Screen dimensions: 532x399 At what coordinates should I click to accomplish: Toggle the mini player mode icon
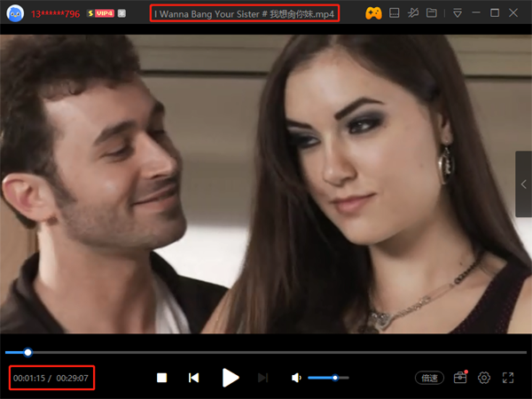click(x=395, y=13)
